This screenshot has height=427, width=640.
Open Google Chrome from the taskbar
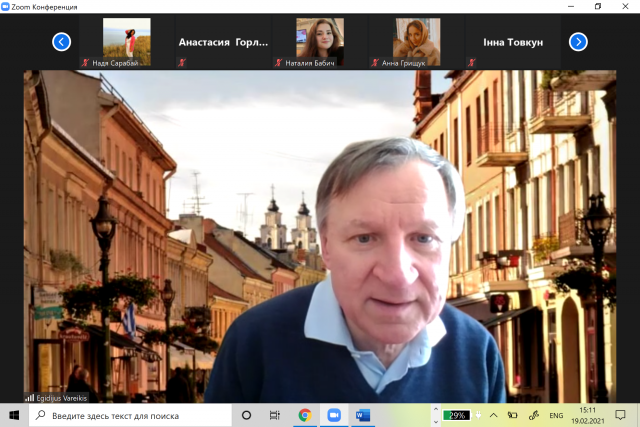click(x=305, y=415)
